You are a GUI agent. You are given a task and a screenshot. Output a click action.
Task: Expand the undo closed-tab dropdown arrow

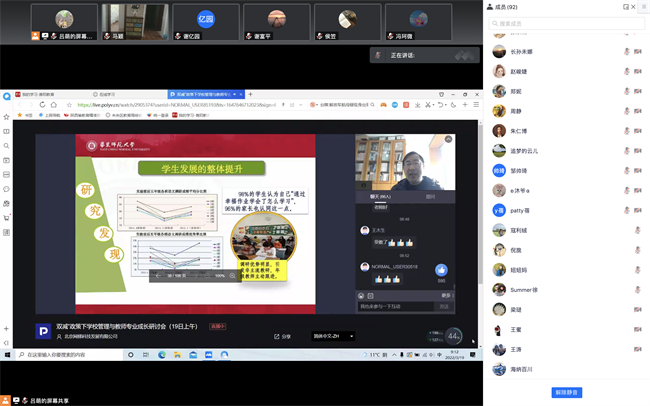[446, 105]
